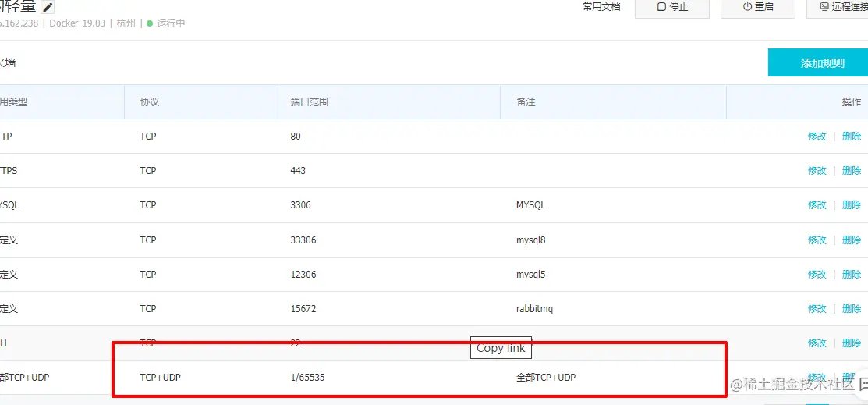Click 删除 for the port 3306 rule
This screenshot has width=868, height=405.
[x=852, y=205]
